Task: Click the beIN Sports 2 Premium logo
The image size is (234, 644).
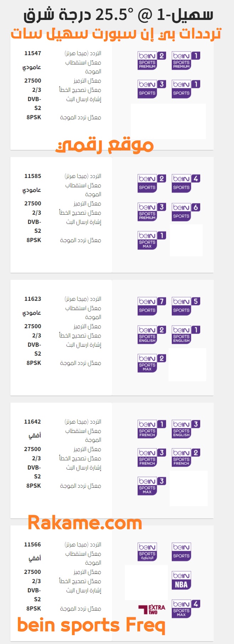Action: pyautogui.click(x=152, y=61)
